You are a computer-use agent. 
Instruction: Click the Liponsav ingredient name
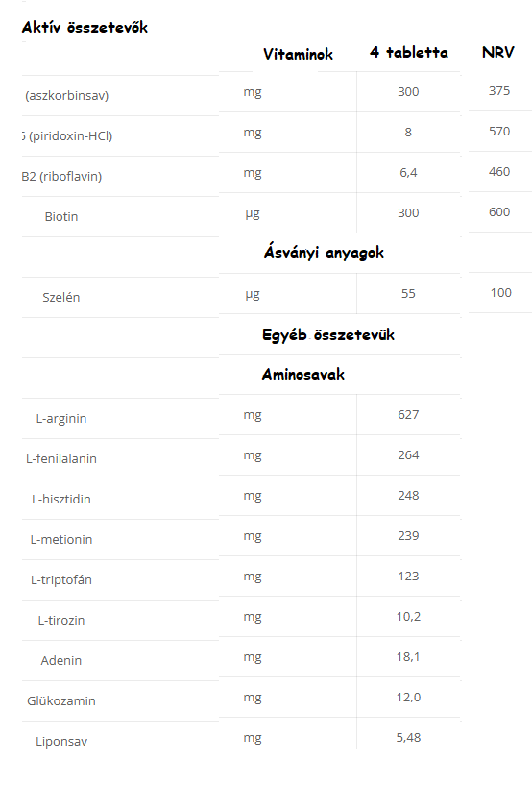(61, 741)
